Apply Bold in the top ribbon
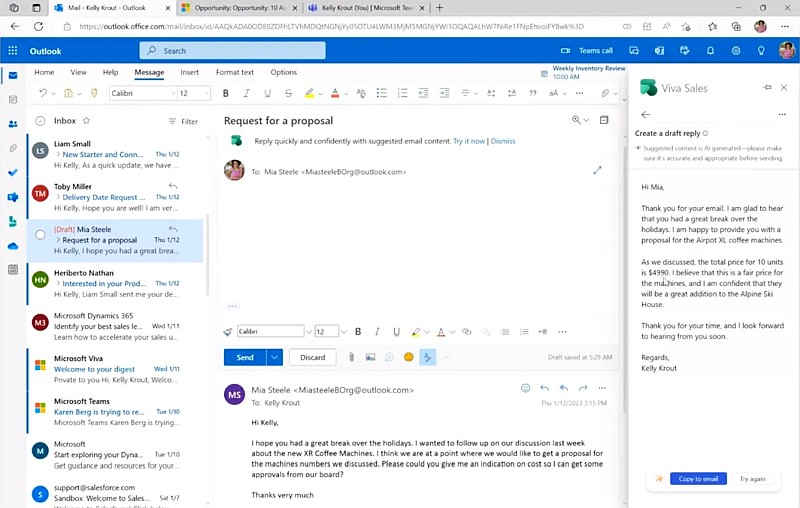This screenshot has width=800, height=508. pyautogui.click(x=226, y=93)
